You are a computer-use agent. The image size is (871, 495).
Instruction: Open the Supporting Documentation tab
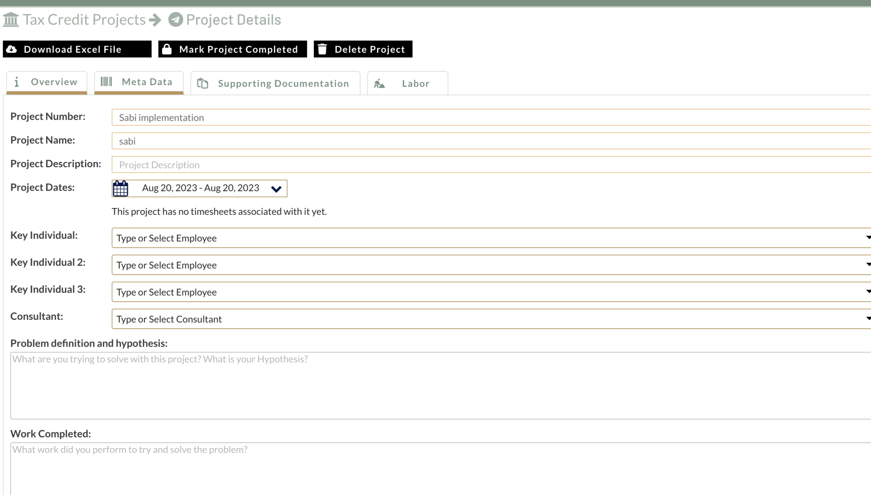tap(276, 83)
